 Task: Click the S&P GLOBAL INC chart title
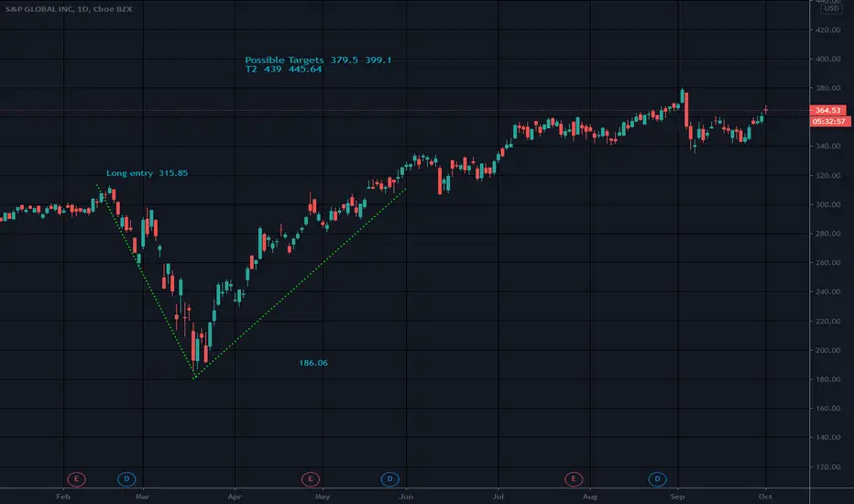click(69, 9)
